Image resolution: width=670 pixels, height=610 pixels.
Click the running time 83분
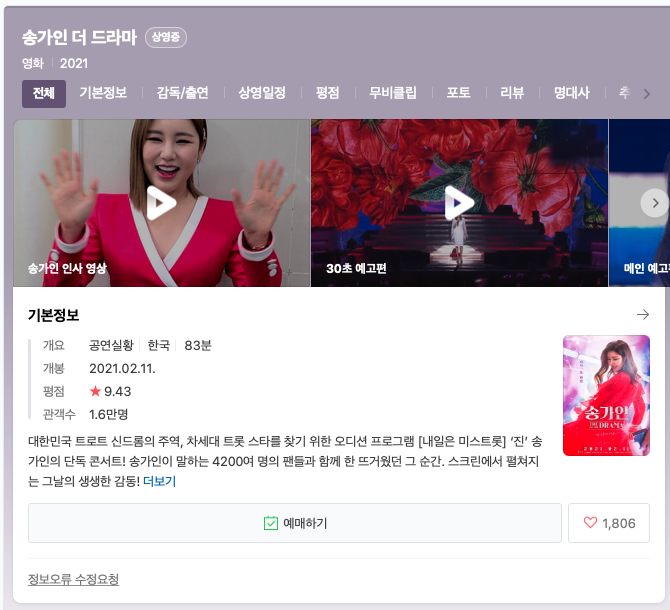198,345
